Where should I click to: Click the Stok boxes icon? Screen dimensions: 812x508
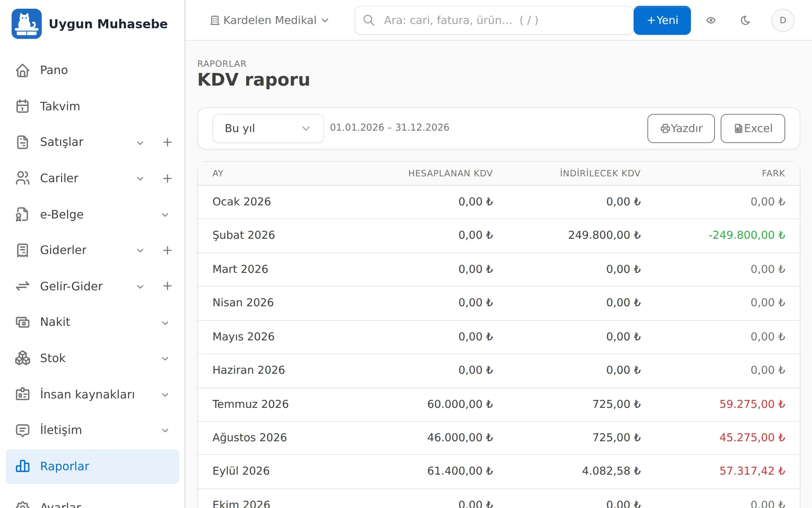(22, 358)
